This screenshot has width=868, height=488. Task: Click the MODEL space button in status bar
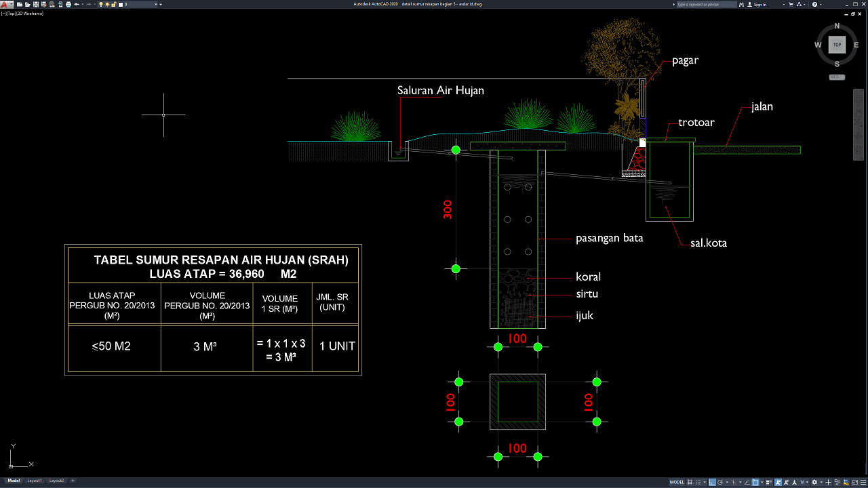[x=677, y=482]
